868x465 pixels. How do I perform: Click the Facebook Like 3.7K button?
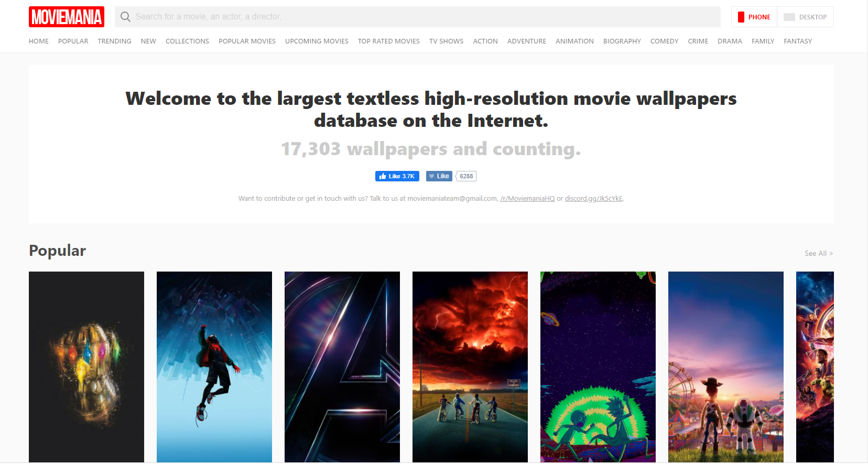point(397,176)
